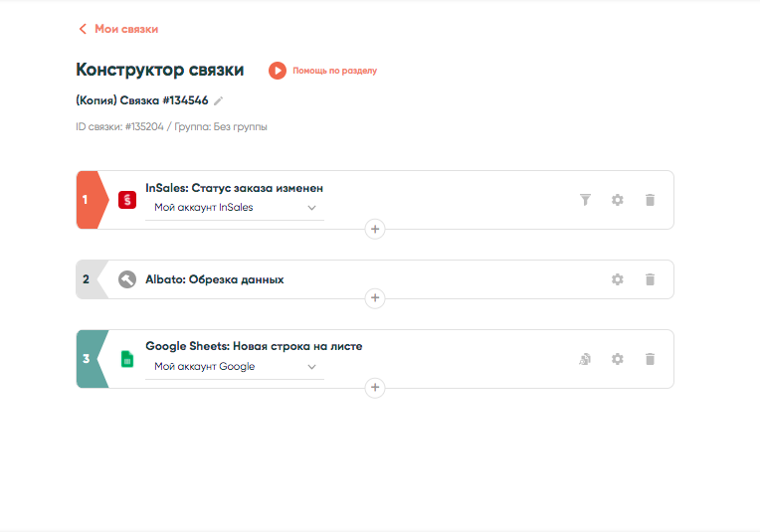Delete the Albato data trimming step
The image size is (760, 532).
tap(651, 279)
